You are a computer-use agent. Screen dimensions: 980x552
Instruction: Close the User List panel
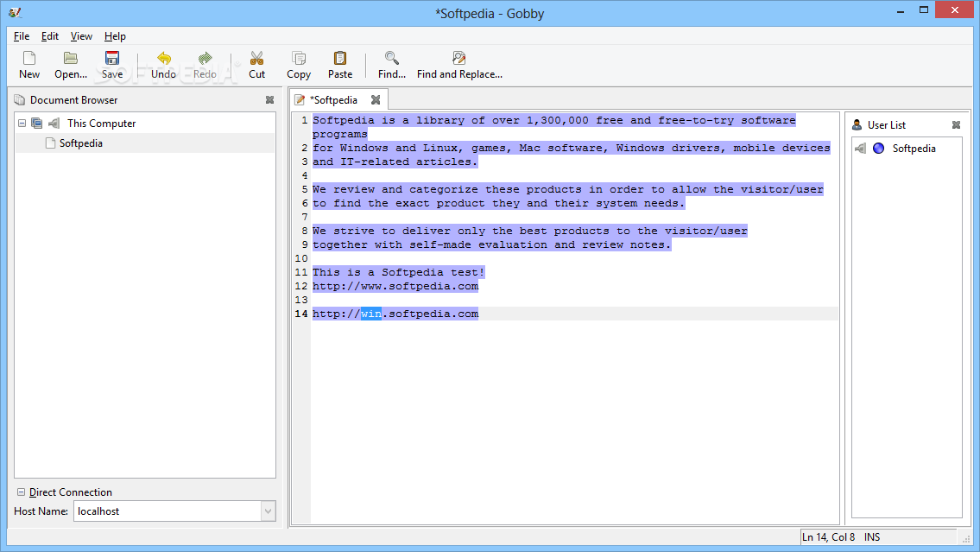[x=956, y=125]
